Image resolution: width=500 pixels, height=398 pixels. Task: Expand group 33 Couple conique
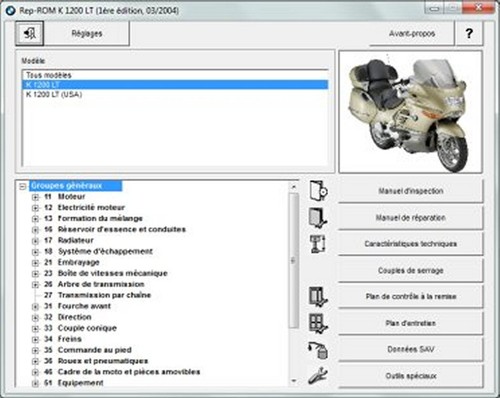click(x=35, y=329)
